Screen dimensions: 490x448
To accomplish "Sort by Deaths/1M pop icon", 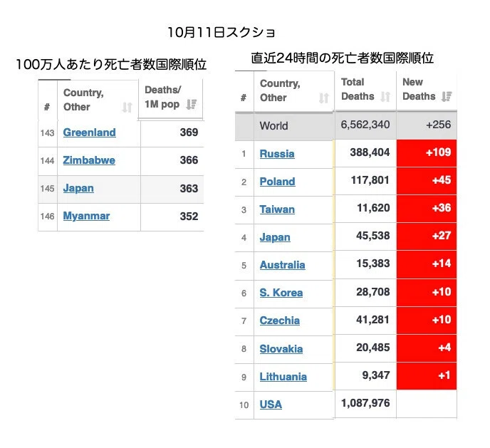I will pyautogui.click(x=192, y=105).
